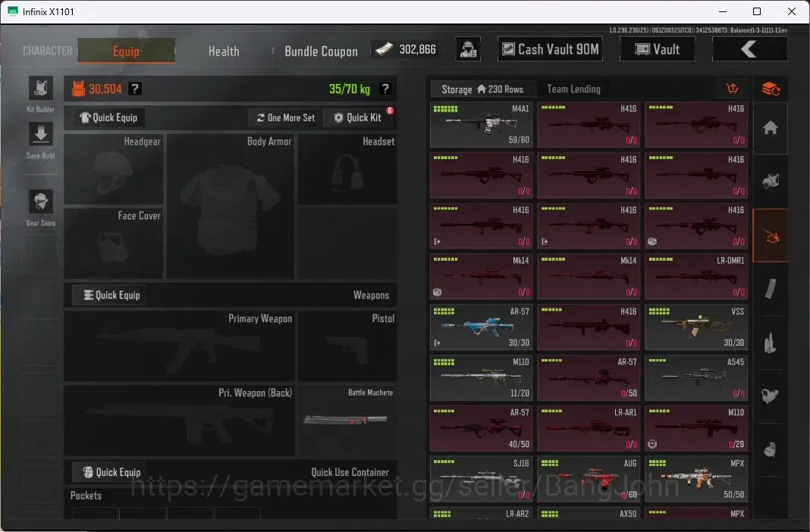Select the Face Cover slot

[114, 243]
